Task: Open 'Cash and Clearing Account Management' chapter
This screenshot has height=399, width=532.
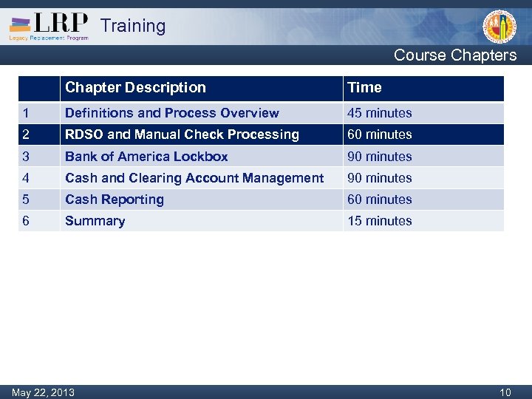Action: tap(194, 178)
